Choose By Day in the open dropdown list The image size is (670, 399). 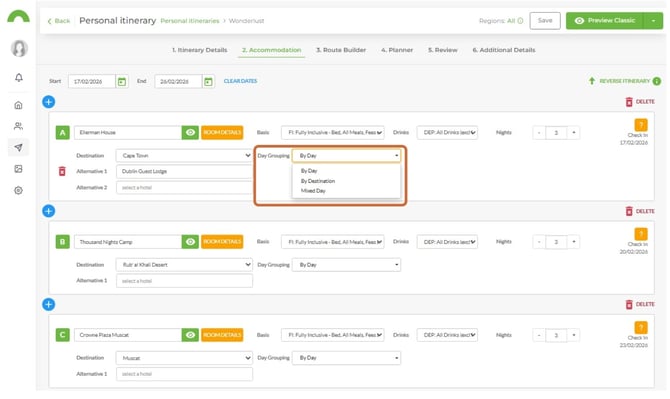click(x=309, y=171)
